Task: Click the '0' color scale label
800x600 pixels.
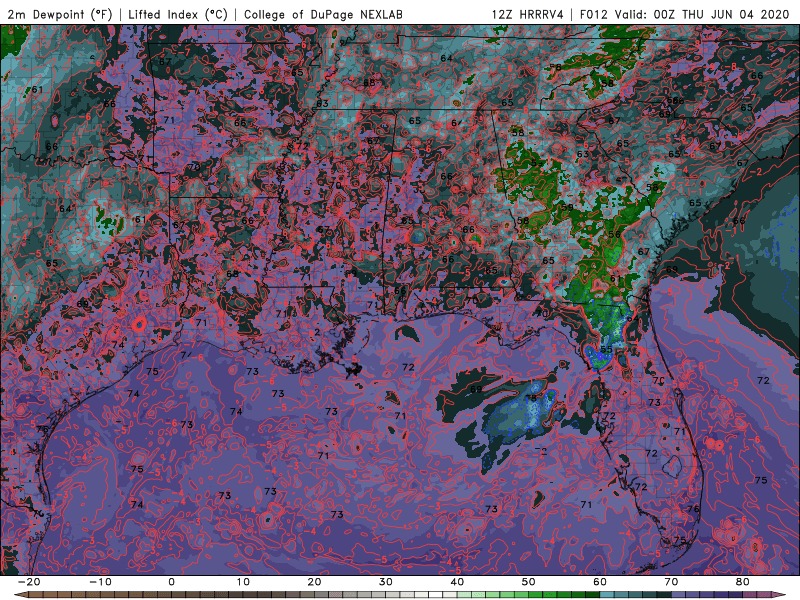Action: tap(171, 582)
